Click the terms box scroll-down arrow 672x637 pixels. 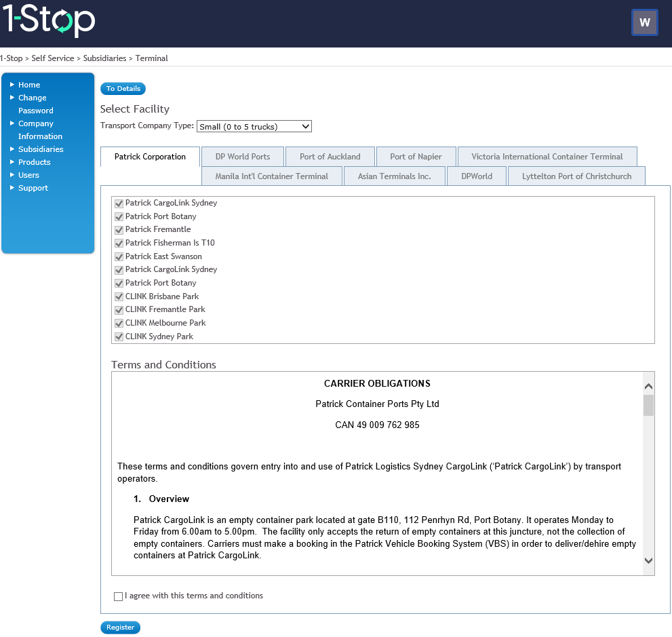(x=648, y=560)
